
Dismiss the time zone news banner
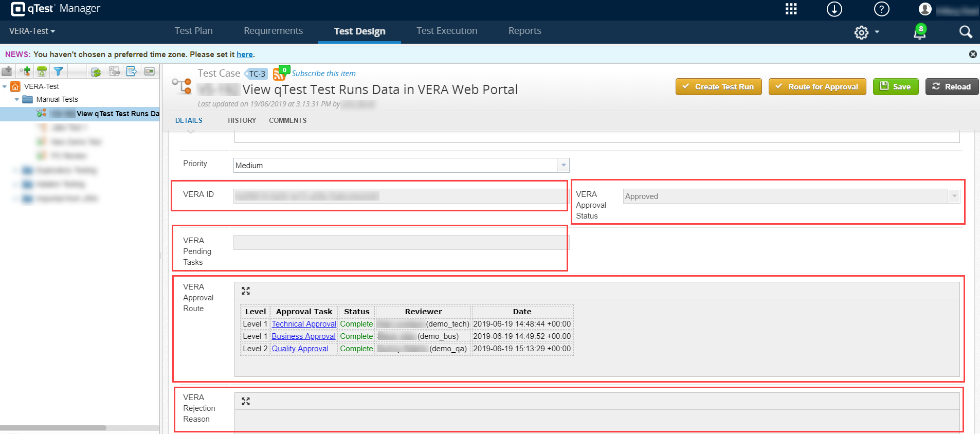[973, 55]
